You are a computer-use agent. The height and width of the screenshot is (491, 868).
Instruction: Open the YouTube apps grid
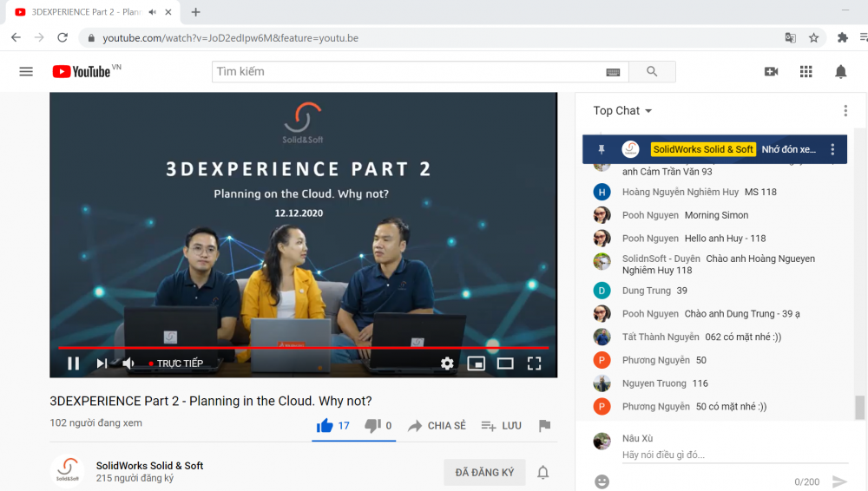(806, 71)
